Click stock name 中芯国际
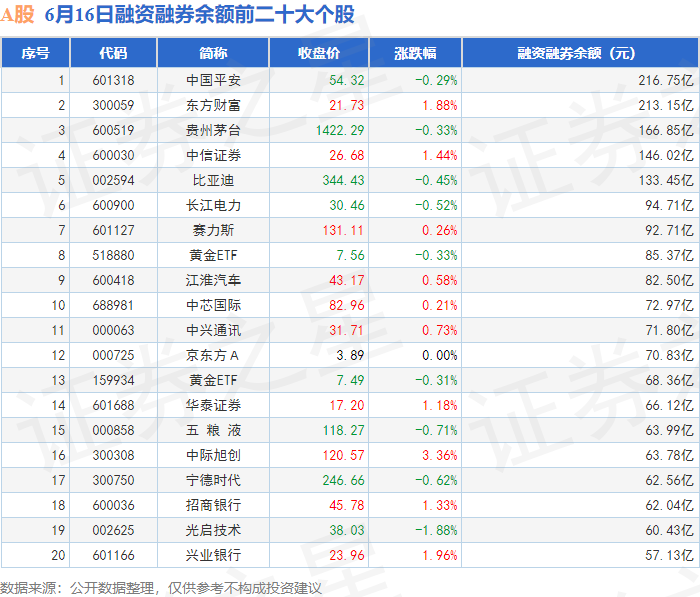The height and width of the screenshot is (597, 700). point(213,305)
